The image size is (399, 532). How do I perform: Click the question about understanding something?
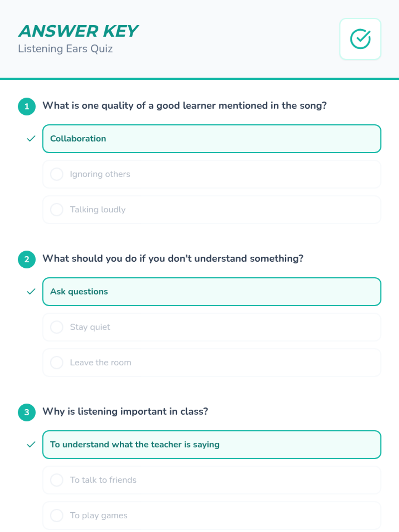[173, 259]
